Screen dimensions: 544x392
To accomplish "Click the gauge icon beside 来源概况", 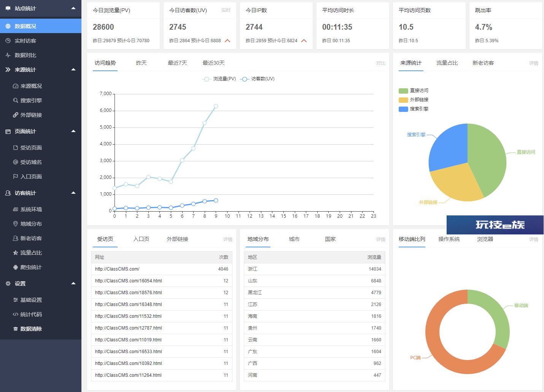I will tap(16, 86).
